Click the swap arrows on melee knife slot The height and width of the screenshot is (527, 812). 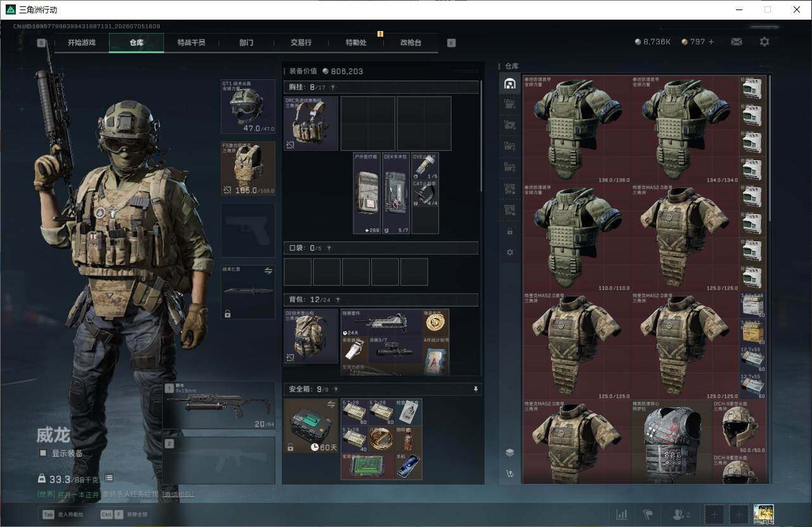(x=268, y=271)
